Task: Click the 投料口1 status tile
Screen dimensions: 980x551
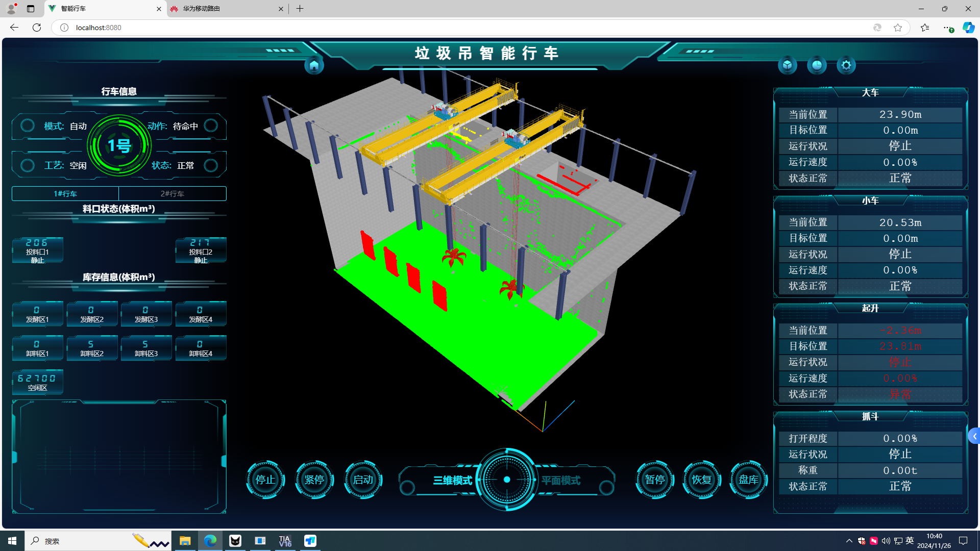Action: 37,251
